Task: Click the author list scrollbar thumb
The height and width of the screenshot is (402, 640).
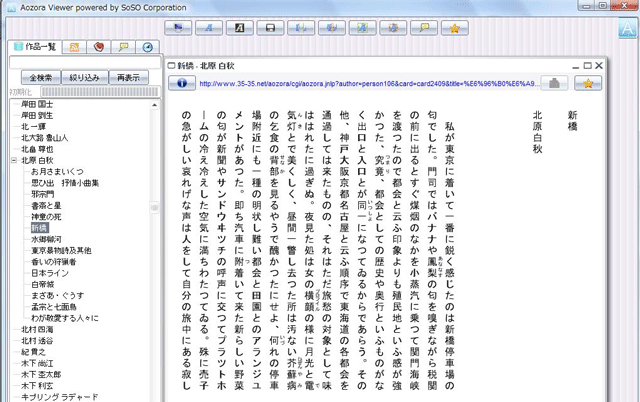Action: pos(155,208)
